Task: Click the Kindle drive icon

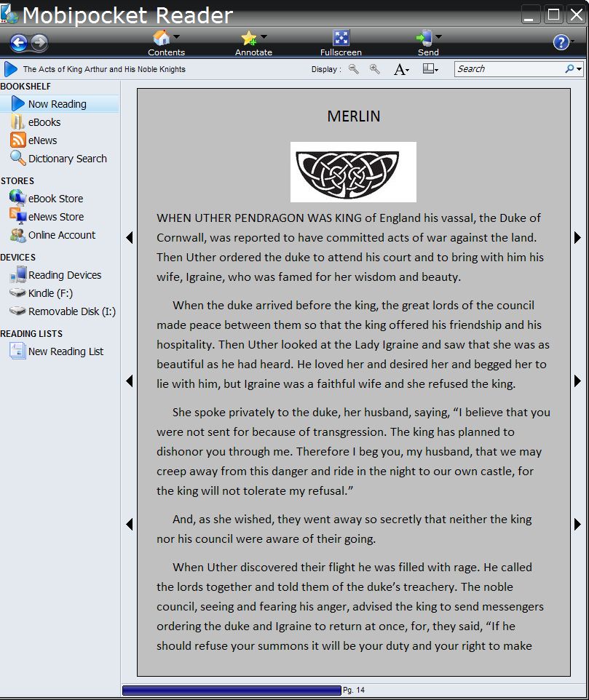Action: click(18, 293)
